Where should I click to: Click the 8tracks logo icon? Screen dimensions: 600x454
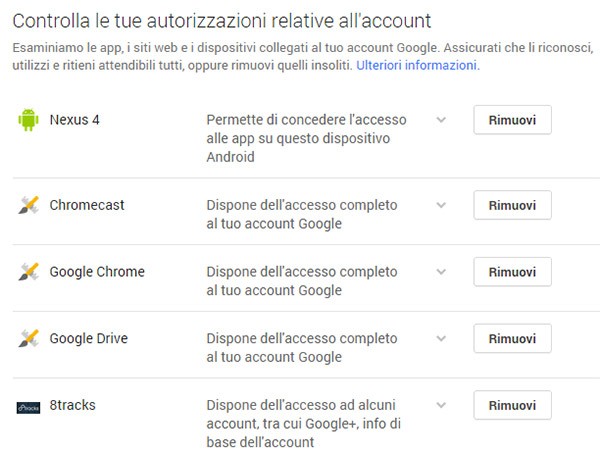pyautogui.click(x=28, y=408)
